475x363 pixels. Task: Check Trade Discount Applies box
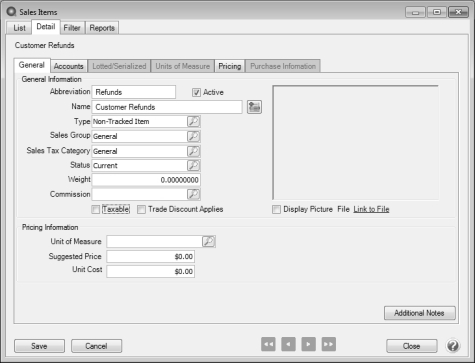(141, 209)
